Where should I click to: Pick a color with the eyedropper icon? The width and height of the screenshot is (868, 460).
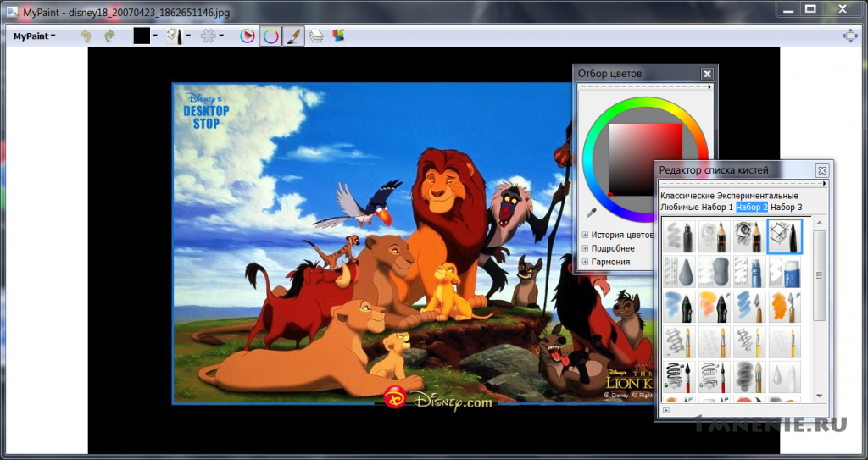(x=592, y=212)
